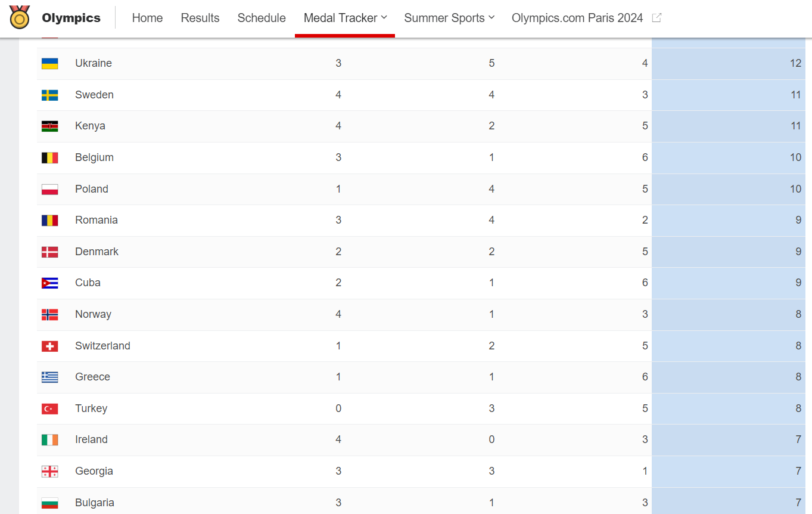
Task: Click the Poland flag icon
Action: [49, 189]
